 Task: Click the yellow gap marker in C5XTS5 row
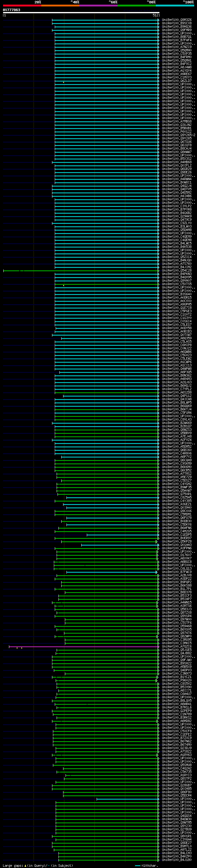[x=63, y=285]
